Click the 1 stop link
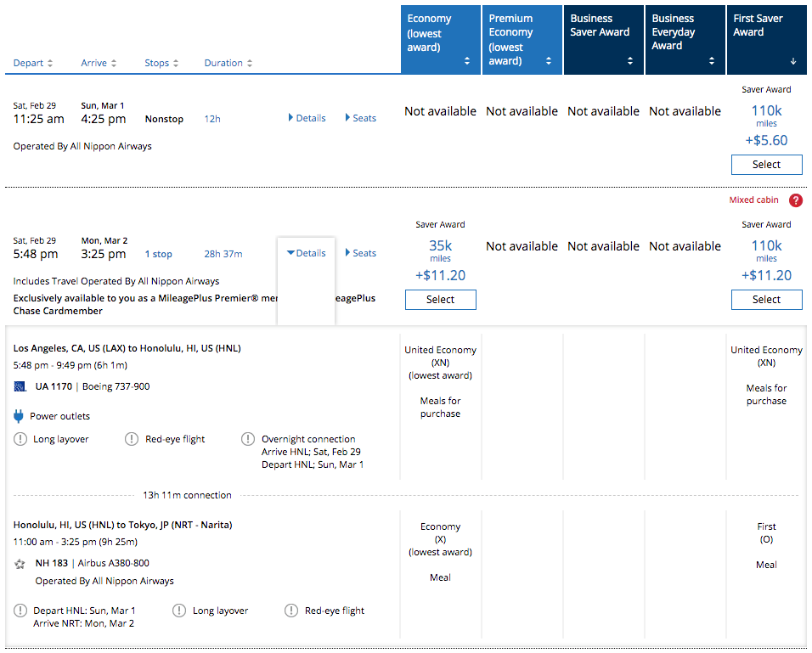 coord(158,254)
